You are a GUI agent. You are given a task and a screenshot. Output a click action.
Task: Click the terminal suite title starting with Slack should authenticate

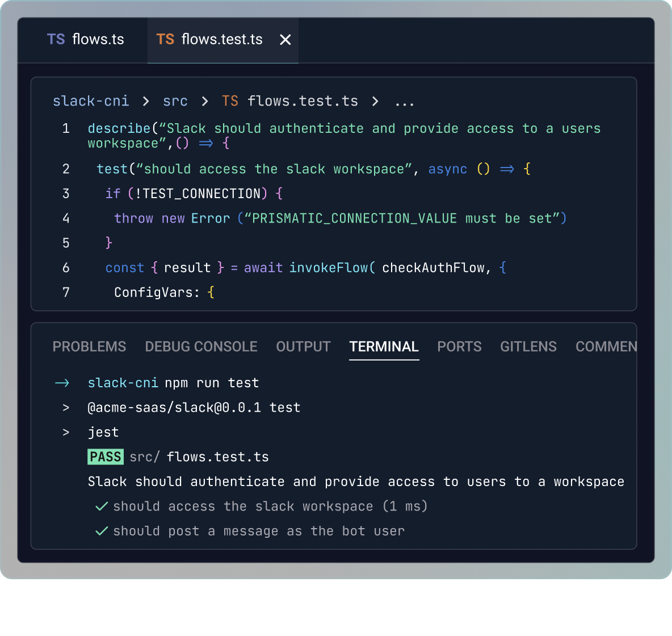(356, 482)
